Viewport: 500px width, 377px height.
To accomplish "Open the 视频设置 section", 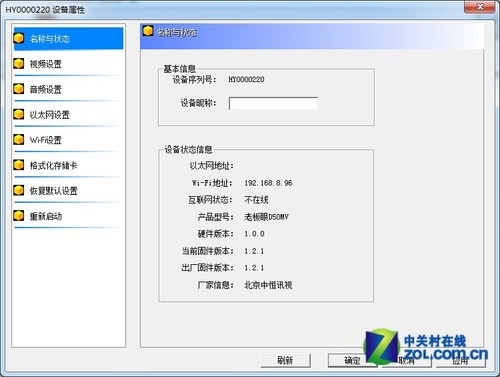I will click(68, 64).
